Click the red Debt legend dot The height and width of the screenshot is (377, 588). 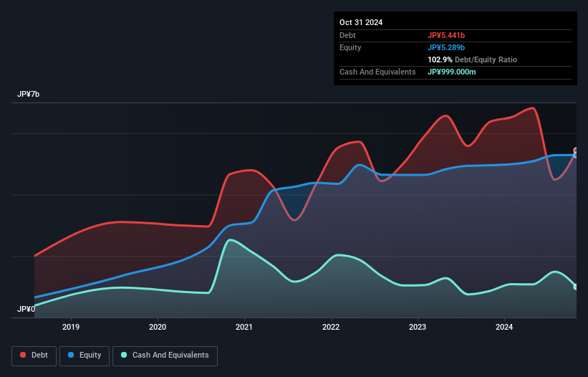point(23,355)
